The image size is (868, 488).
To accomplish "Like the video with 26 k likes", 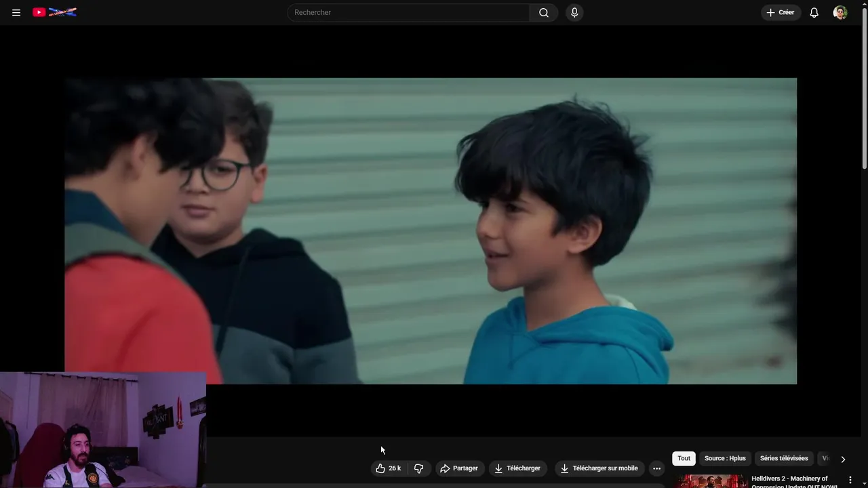I will pos(389,468).
